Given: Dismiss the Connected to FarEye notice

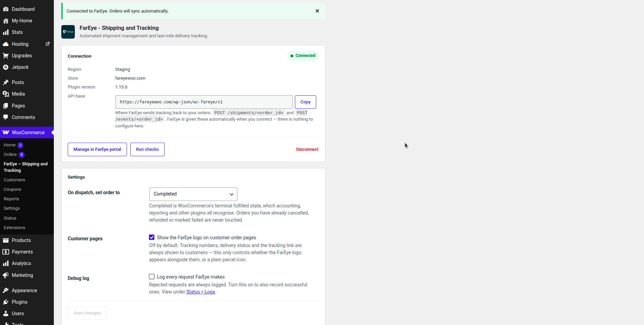Looking at the screenshot, I should [317, 11].
